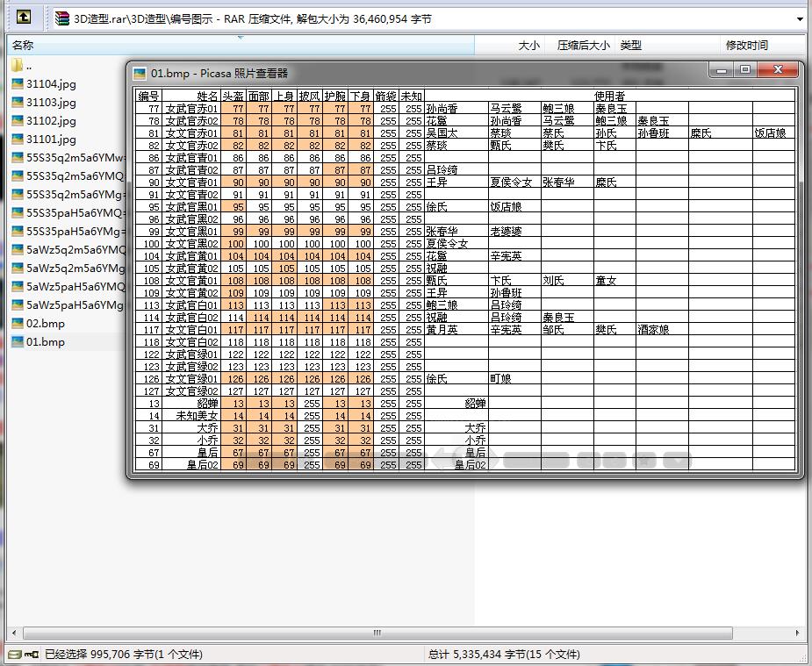Select the parent folder ".." entry
Screen dimensions: 812x666
tap(29, 65)
